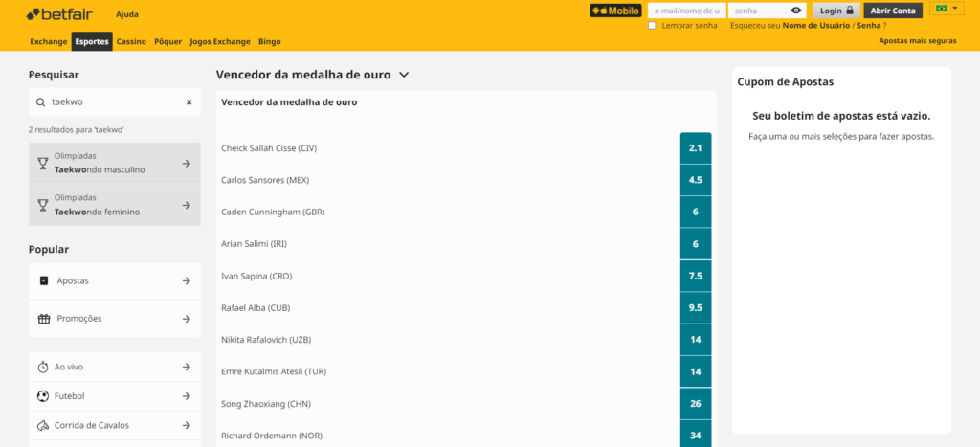The height and width of the screenshot is (447, 980).
Task: Open the Exchange tab
Action: click(x=49, y=42)
